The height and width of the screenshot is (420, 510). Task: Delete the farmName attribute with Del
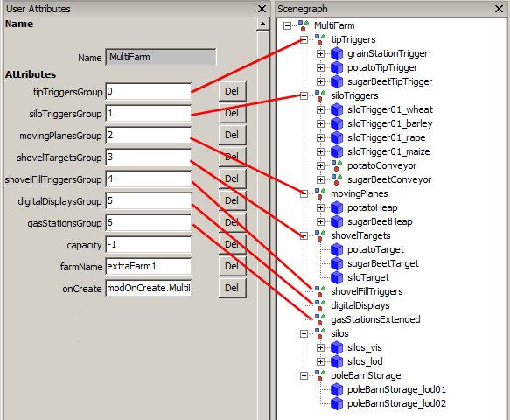click(232, 266)
